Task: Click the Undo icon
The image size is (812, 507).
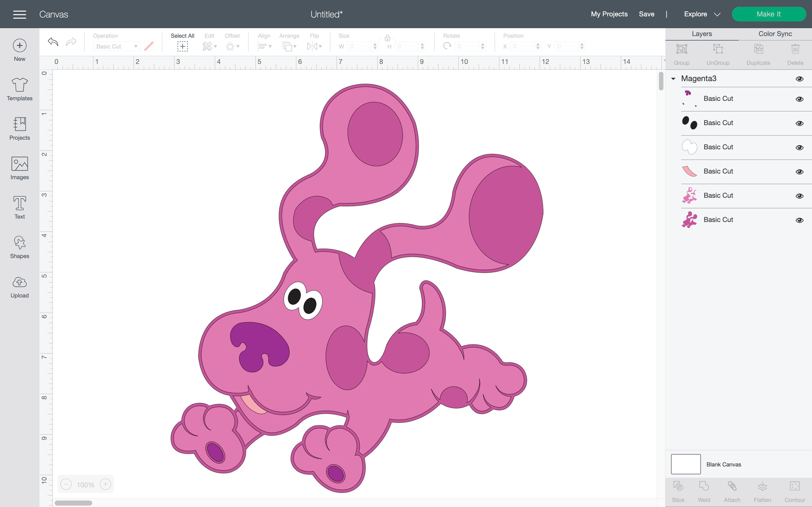Action: pyautogui.click(x=52, y=42)
